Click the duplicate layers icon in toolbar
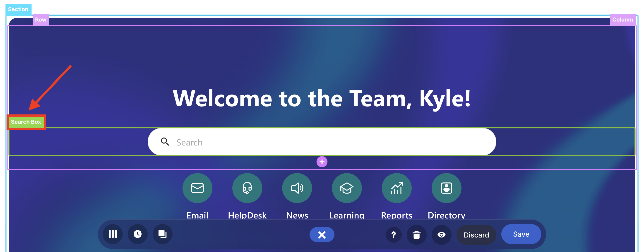 tap(163, 234)
